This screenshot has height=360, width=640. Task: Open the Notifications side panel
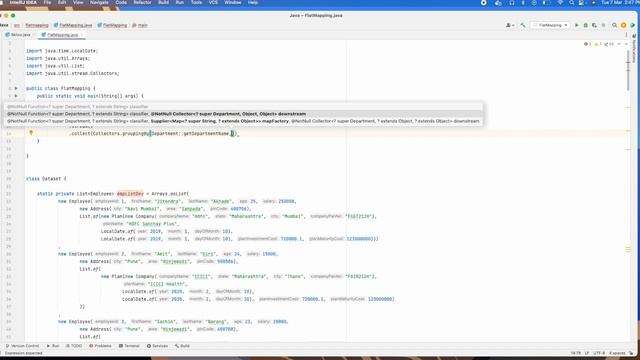click(634, 49)
